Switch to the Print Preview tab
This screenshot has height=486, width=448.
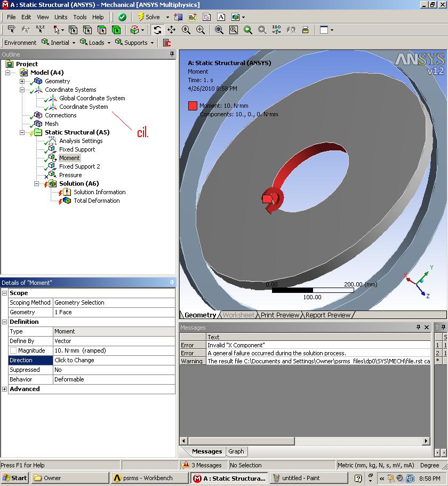coord(279,315)
